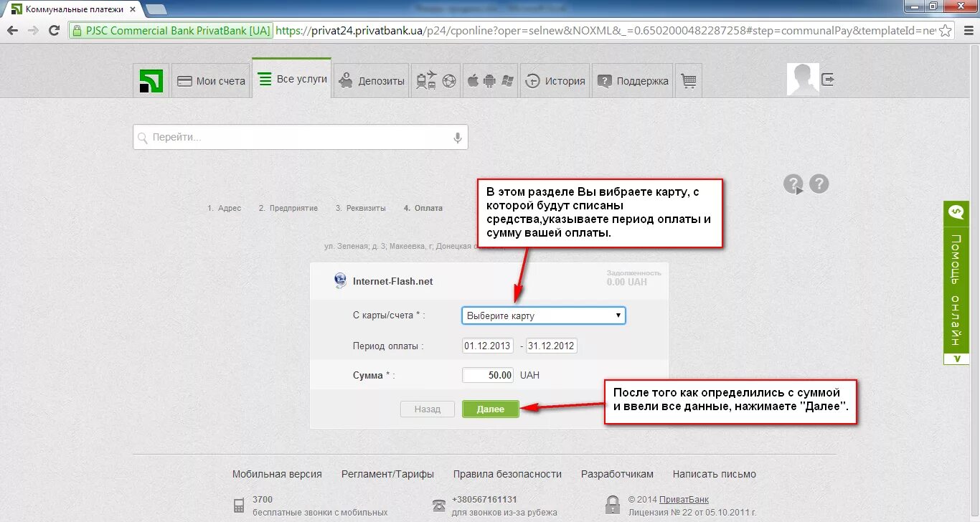Click browser Forward arrow
980x522 pixels.
(33, 31)
